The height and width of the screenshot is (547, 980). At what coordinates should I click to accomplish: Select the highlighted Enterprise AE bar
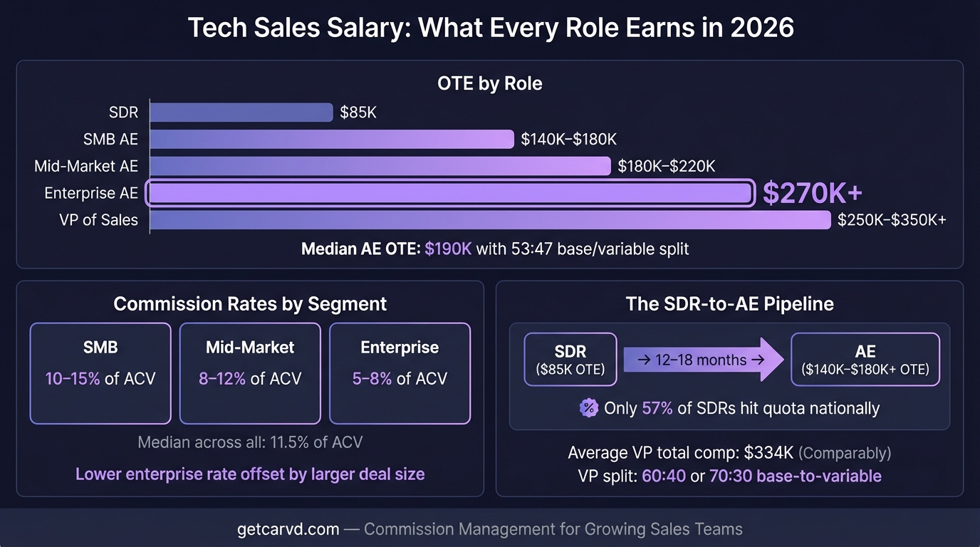(449, 193)
